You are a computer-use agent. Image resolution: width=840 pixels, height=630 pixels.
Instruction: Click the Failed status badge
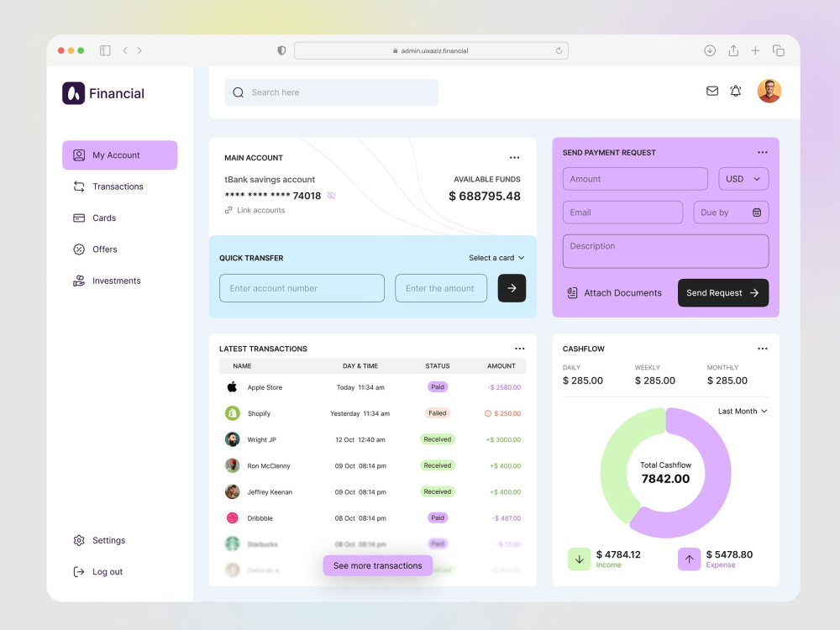tap(437, 413)
